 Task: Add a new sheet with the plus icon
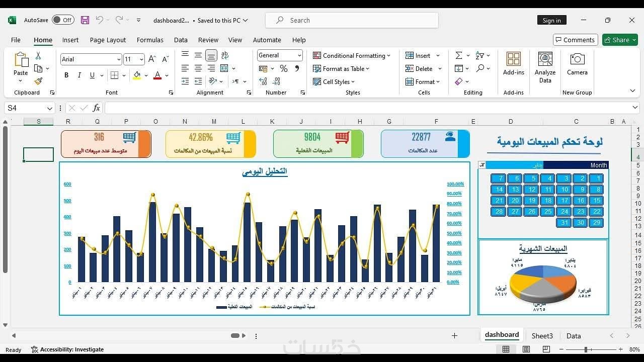(454, 336)
